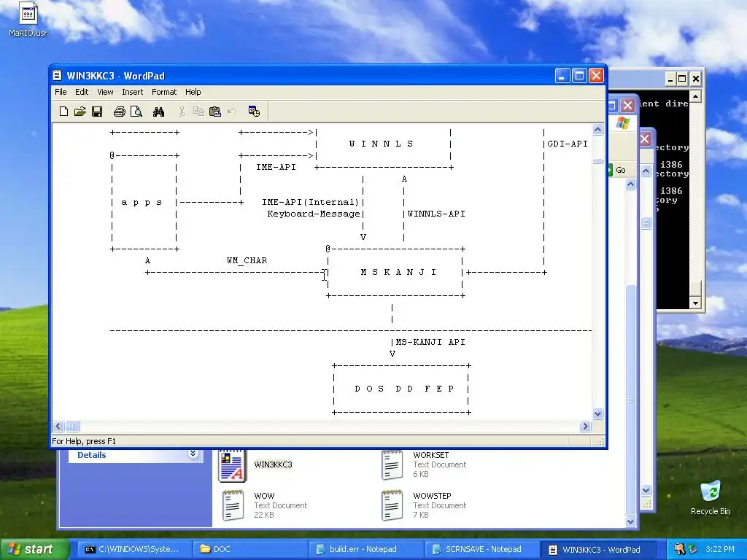Screen dimensions: 747x560
Task: Open Print Preview from the toolbar
Action: pos(136,112)
